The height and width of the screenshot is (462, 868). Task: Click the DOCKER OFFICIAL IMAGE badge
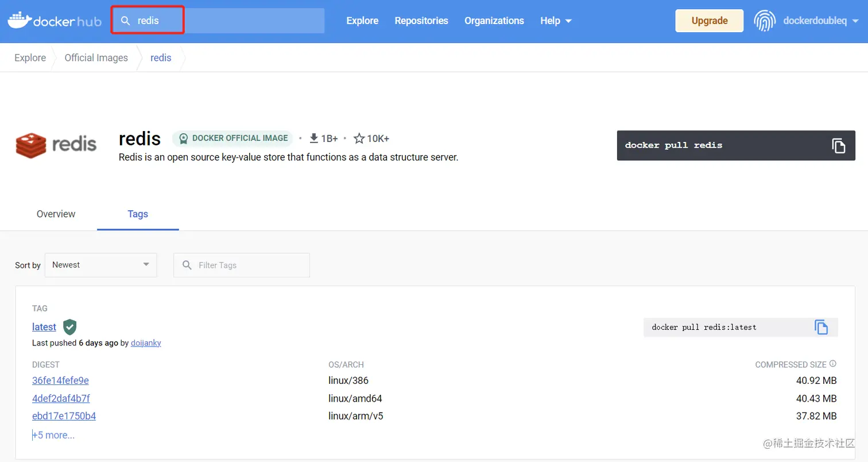(232, 138)
